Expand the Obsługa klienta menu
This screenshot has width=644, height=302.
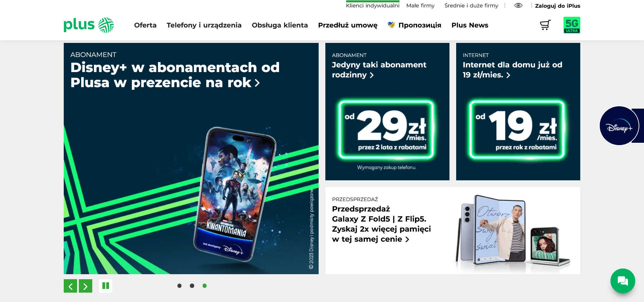280,25
